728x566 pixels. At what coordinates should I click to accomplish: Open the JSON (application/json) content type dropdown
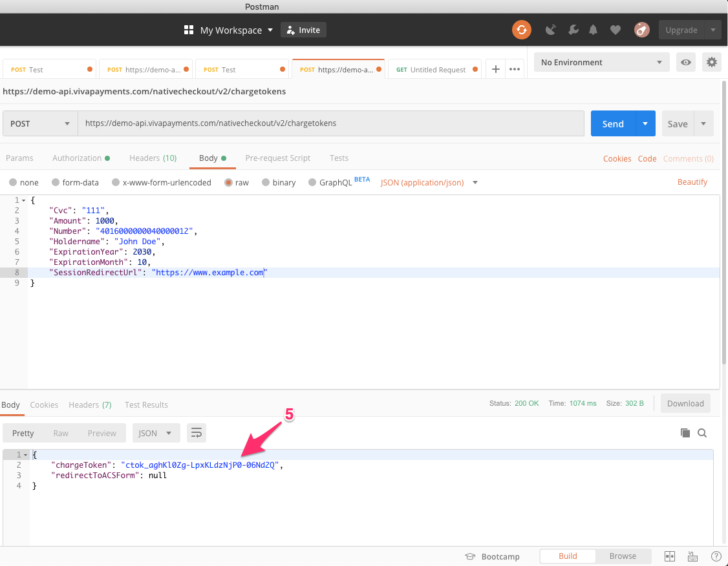(429, 182)
